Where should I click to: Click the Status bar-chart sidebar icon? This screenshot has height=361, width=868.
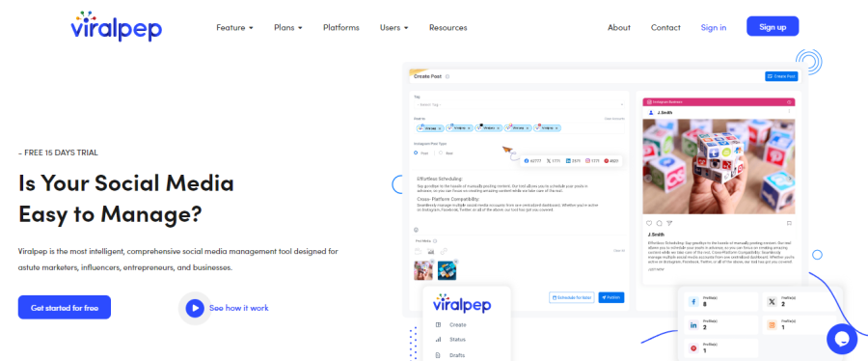tap(438, 340)
